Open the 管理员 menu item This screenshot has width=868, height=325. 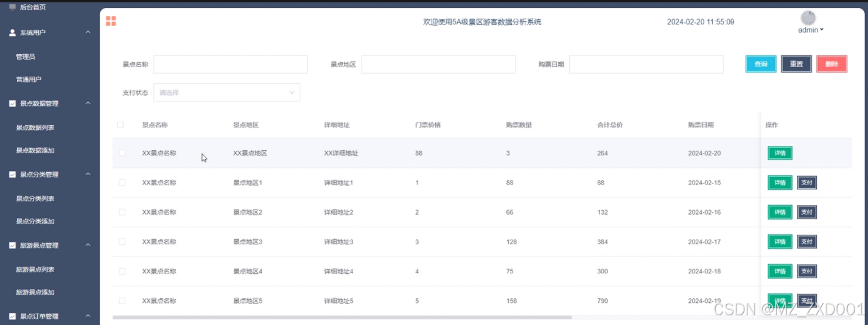pyautogui.click(x=26, y=57)
